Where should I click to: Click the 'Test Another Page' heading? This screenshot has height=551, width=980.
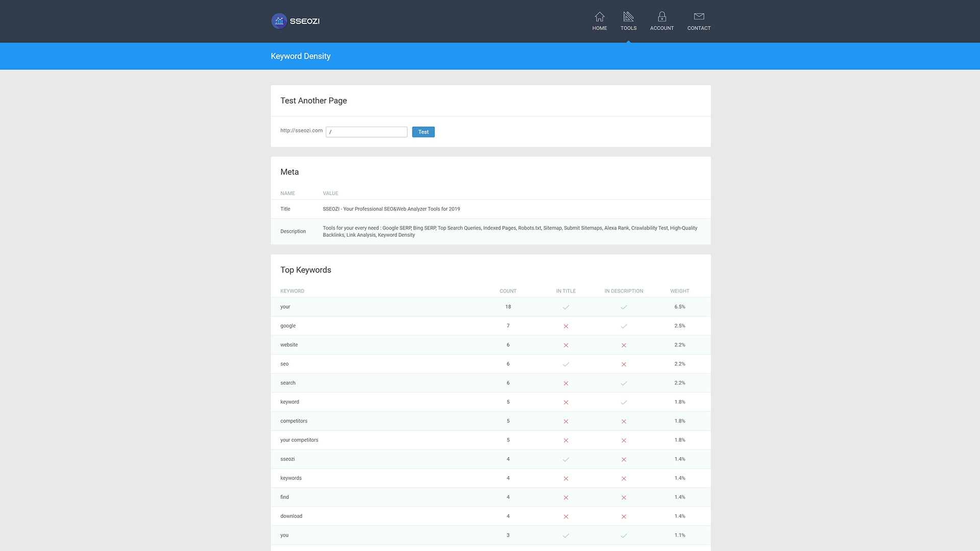point(313,101)
